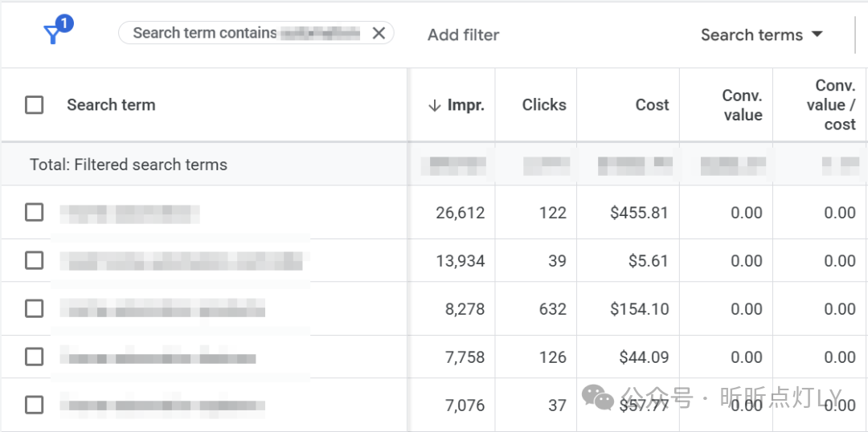Sort by the Cost column
This screenshot has width=868, height=432.
click(651, 105)
